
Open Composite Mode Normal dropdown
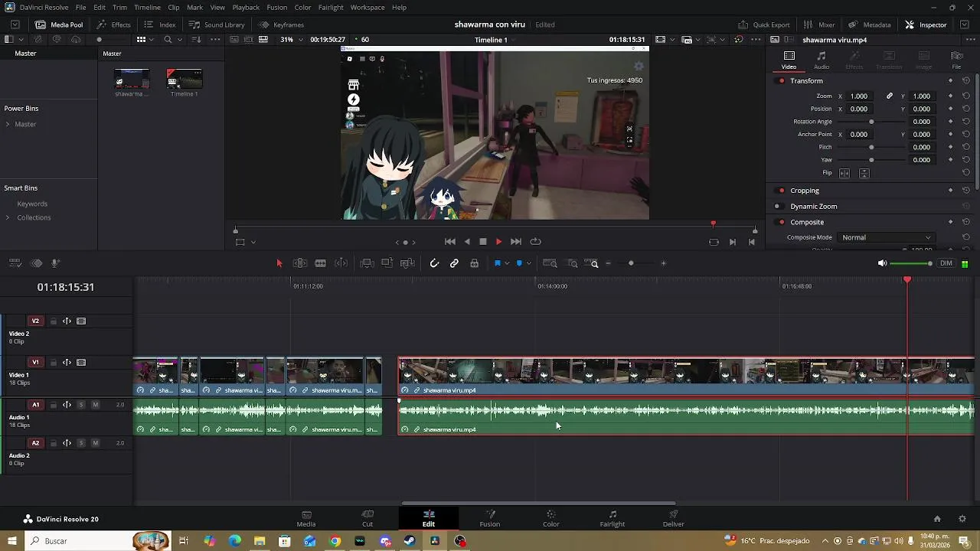[x=887, y=237]
